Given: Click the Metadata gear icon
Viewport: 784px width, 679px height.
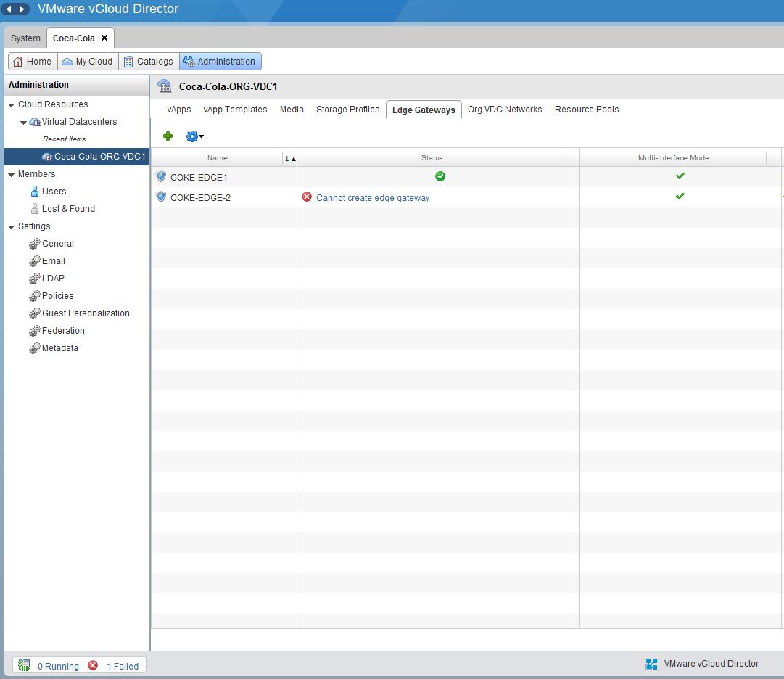Looking at the screenshot, I should (x=35, y=348).
